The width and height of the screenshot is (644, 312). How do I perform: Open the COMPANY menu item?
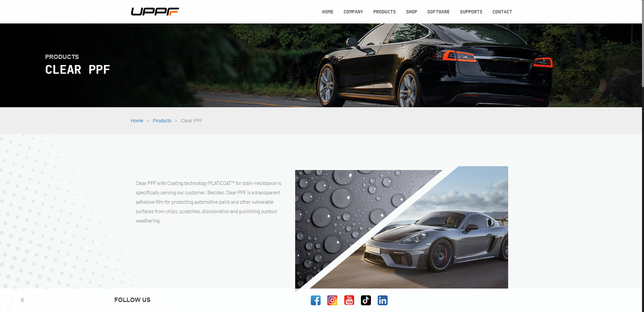[x=353, y=12]
